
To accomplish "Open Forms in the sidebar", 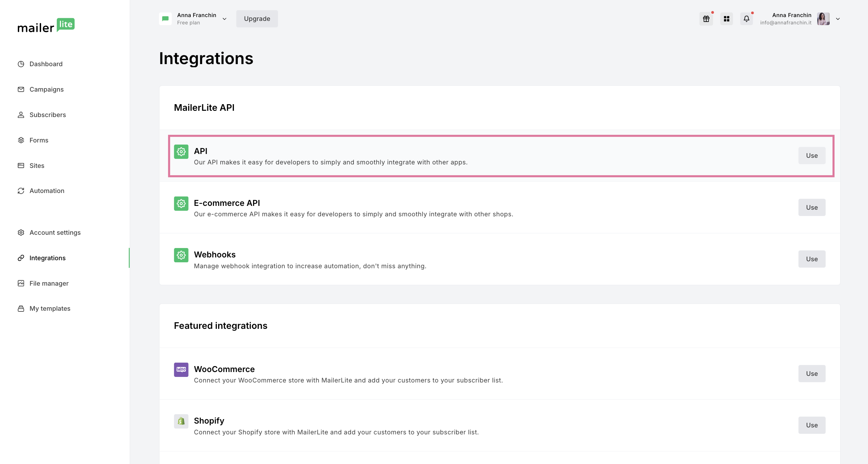I will [x=39, y=140].
